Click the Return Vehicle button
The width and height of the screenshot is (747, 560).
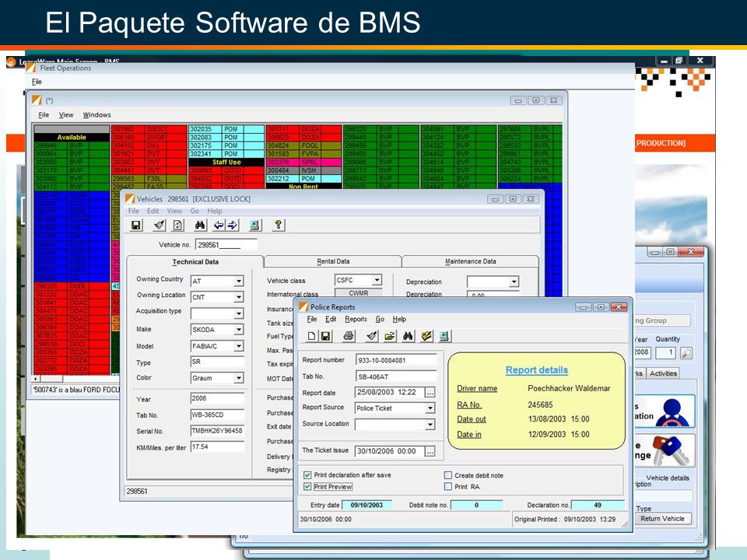[x=662, y=519]
